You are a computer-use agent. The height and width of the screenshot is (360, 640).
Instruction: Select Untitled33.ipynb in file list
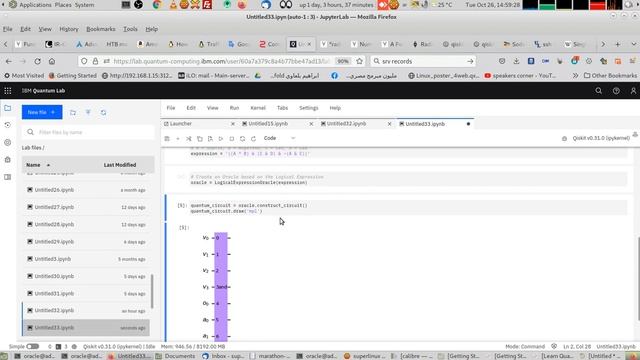tap(86, 328)
